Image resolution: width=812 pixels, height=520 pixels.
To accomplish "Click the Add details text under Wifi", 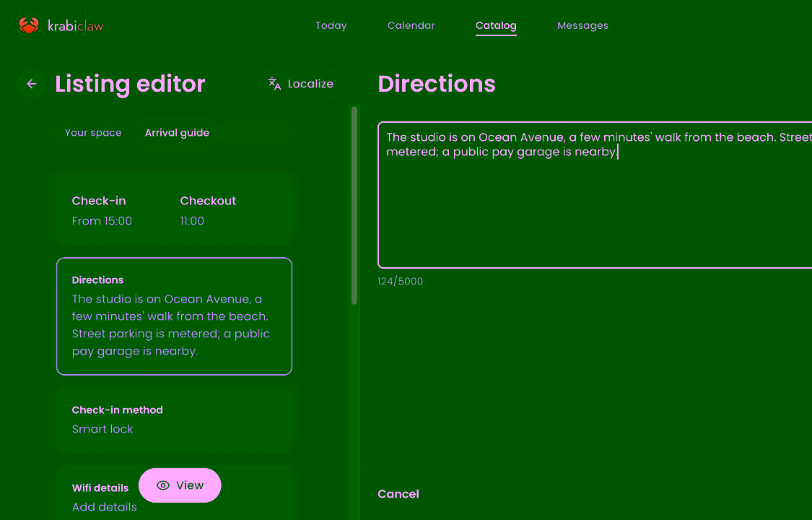I will coord(105,507).
